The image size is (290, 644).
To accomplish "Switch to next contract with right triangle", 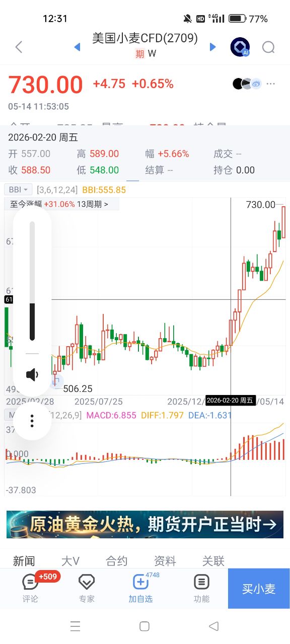I will (x=212, y=47).
